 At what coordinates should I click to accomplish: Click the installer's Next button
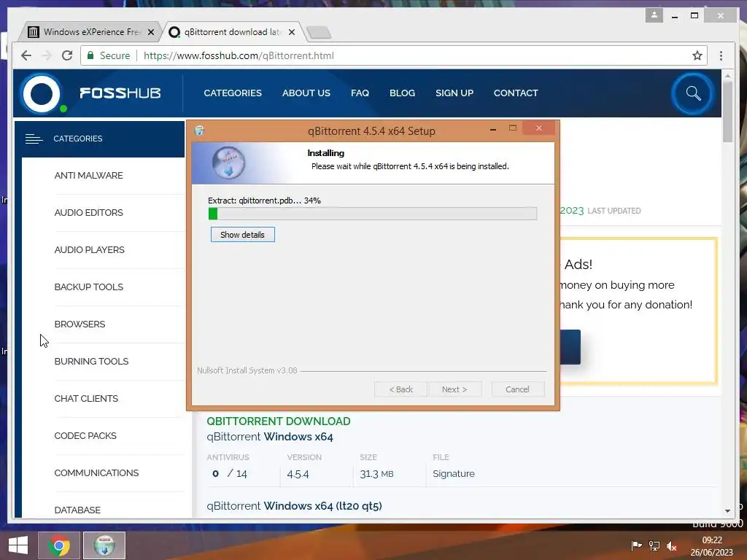[454, 389]
